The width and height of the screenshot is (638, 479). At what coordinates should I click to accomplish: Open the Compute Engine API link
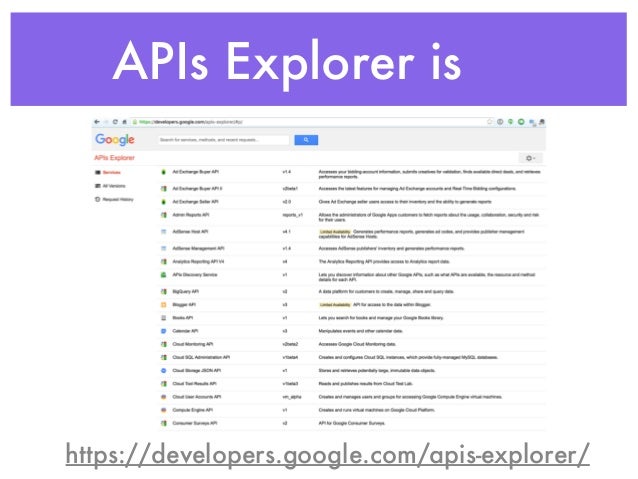(x=192, y=410)
